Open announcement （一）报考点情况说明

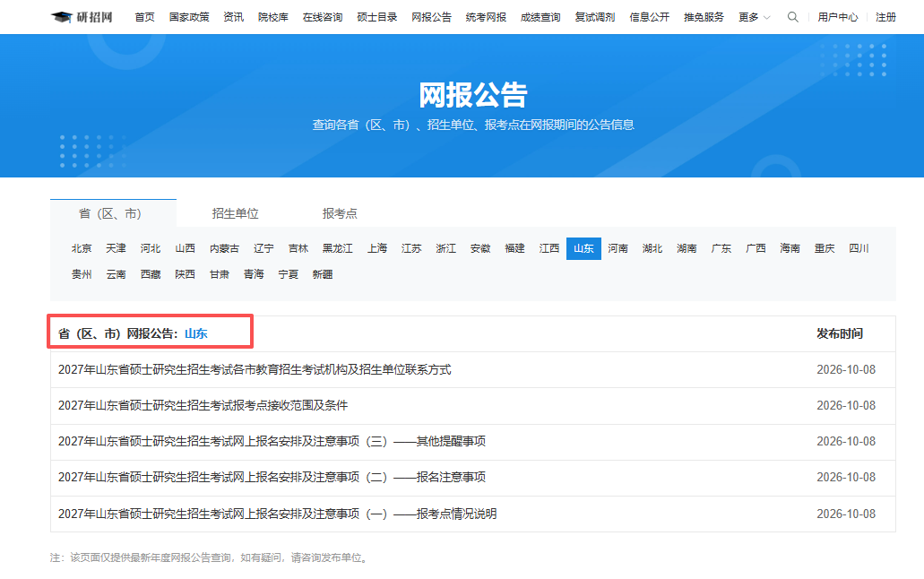(277, 514)
